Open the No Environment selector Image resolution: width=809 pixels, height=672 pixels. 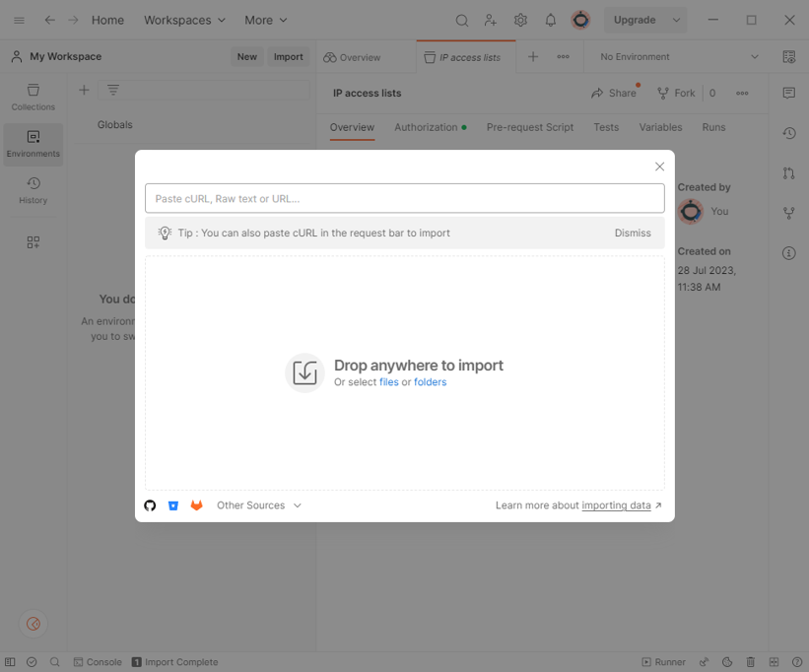click(679, 57)
